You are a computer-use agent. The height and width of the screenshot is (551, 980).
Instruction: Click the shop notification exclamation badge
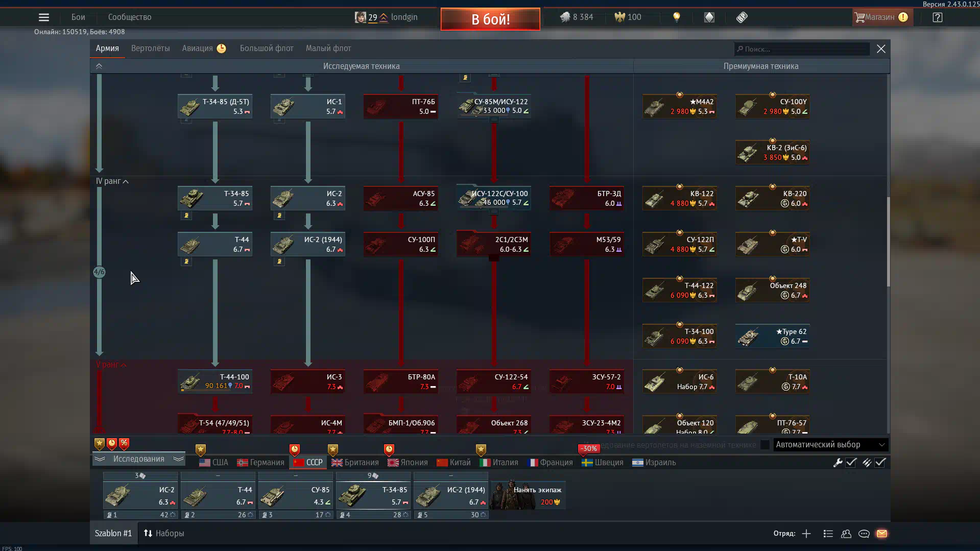[903, 17]
